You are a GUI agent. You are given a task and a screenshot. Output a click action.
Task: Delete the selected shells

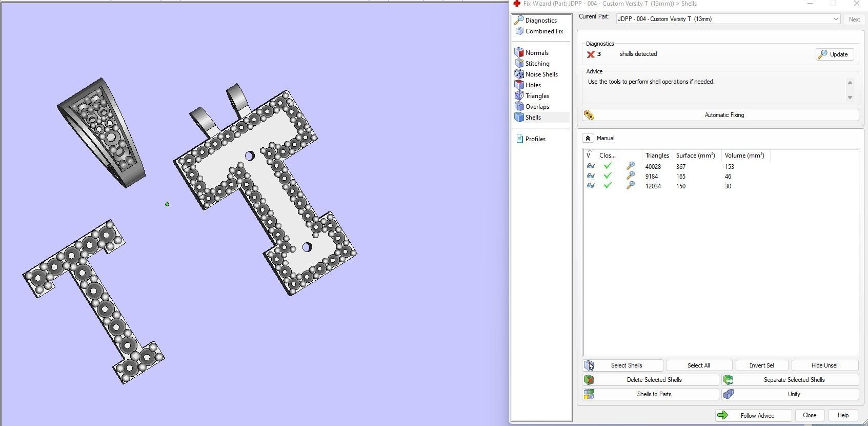(651, 380)
